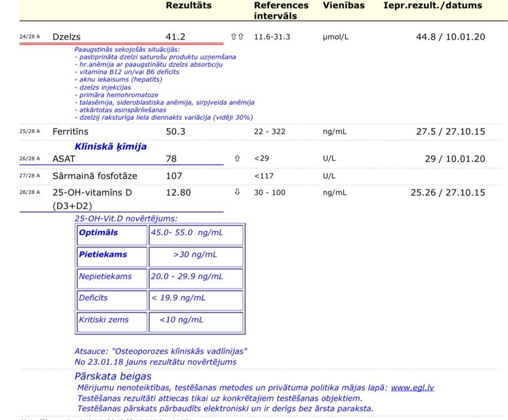Select Sārmainā fosfotāze test name
The image size is (508, 420).
coord(95,176)
